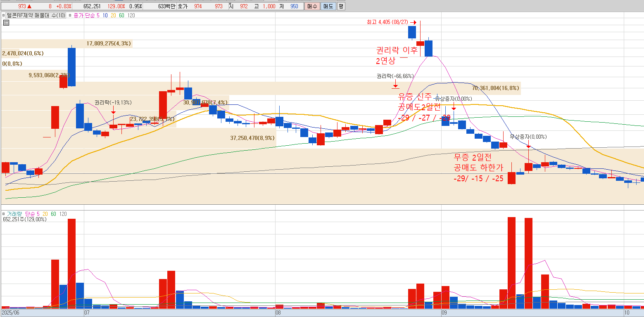
Task: Click the open price 972 value
Action: (x=244, y=7)
